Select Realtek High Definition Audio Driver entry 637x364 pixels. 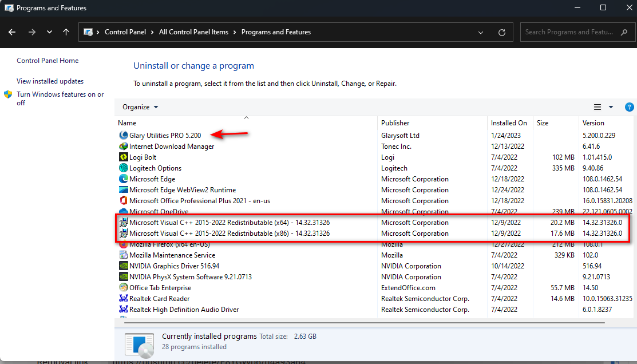point(184,310)
